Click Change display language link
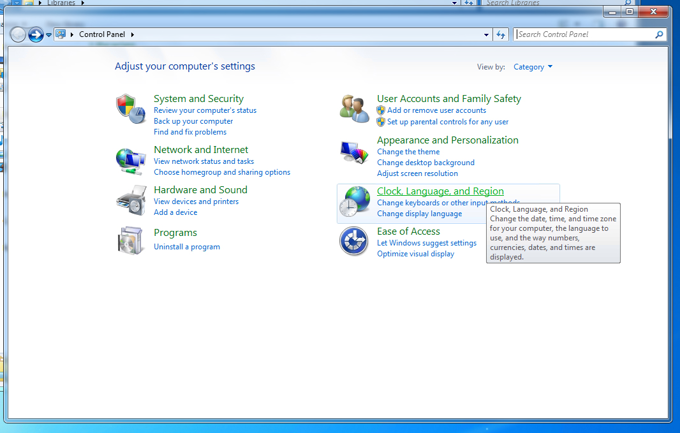Screen dimensions: 680x433 coord(419,214)
